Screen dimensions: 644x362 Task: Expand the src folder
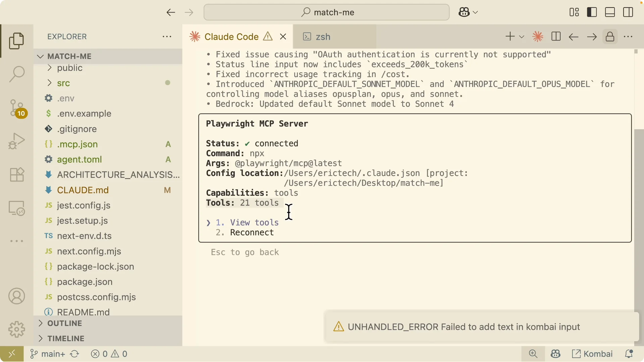click(108, 83)
